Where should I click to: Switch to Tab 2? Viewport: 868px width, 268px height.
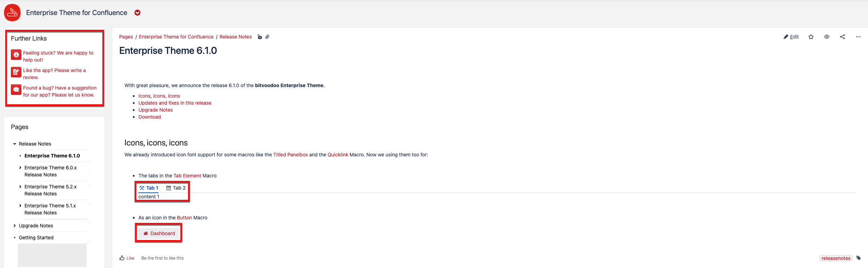[x=176, y=188]
